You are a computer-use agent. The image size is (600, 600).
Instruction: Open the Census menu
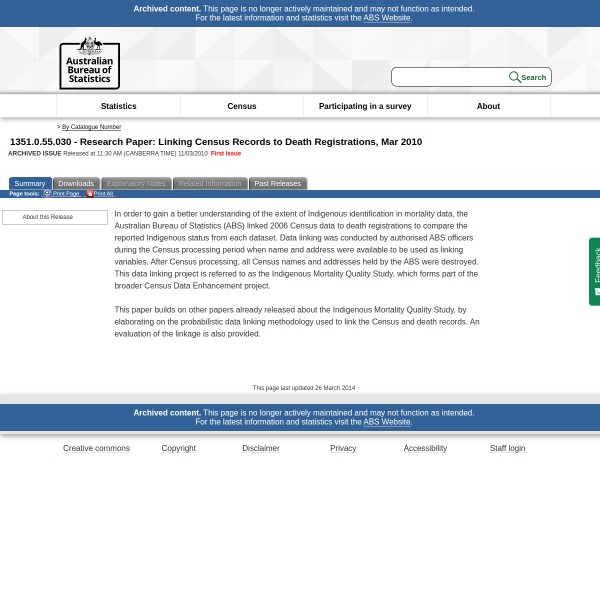click(242, 106)
